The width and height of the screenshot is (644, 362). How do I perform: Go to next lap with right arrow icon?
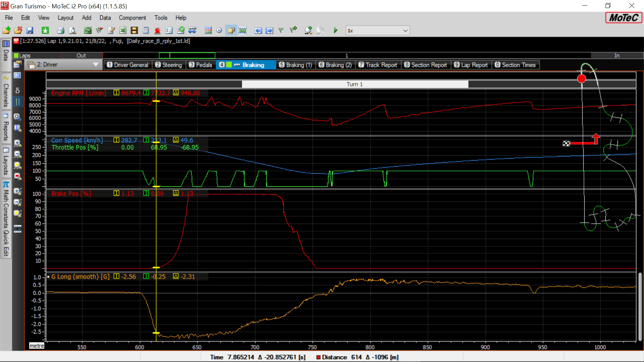[x=269, y=31]
